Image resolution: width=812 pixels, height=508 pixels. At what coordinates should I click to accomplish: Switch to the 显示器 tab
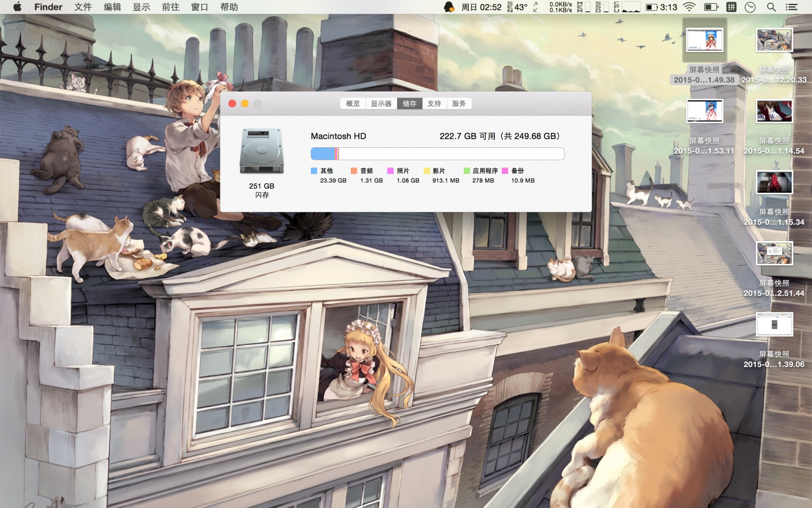tap(381, 103)
